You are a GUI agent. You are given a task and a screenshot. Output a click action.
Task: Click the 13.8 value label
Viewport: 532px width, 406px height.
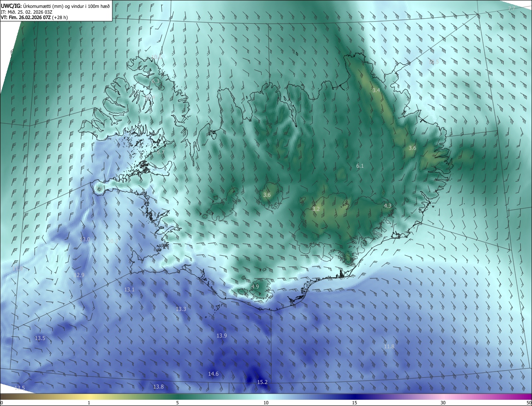click(158, 387)
